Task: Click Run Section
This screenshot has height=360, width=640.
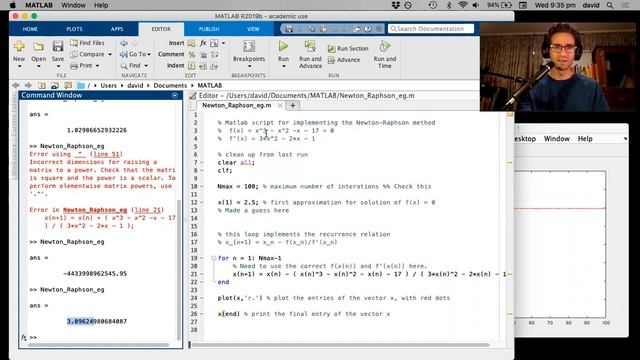Action: [348, 48]
